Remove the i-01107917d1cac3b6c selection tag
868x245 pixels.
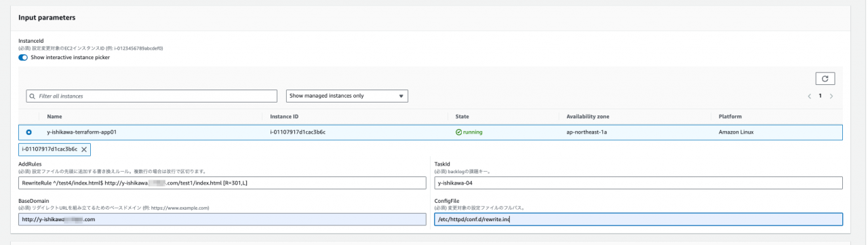click(x=84, y=149)
